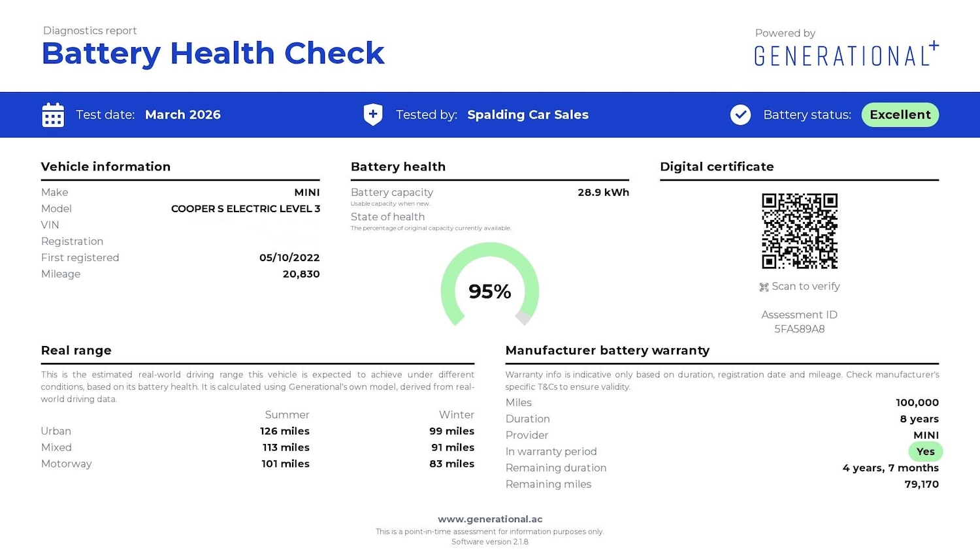Click Spalding Car Sales tester name

coord(528,115)
